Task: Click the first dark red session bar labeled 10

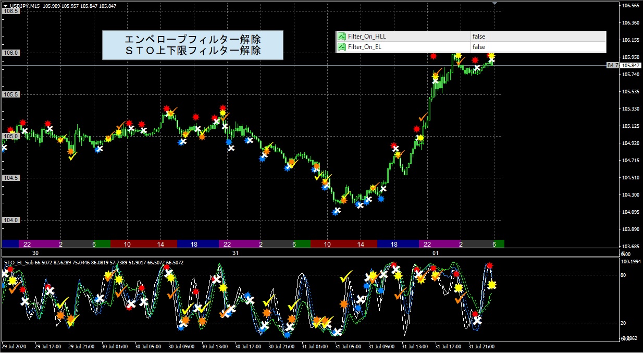Action: (127, 244)
